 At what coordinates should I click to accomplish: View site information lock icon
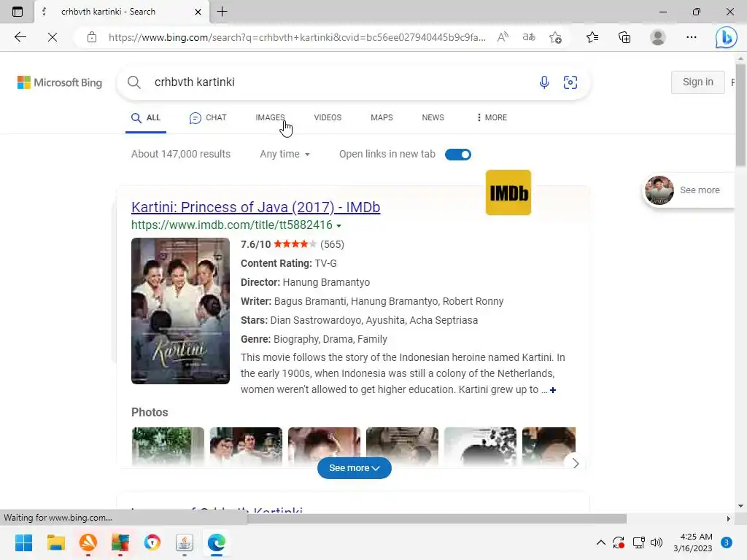(x=92, y=37)
